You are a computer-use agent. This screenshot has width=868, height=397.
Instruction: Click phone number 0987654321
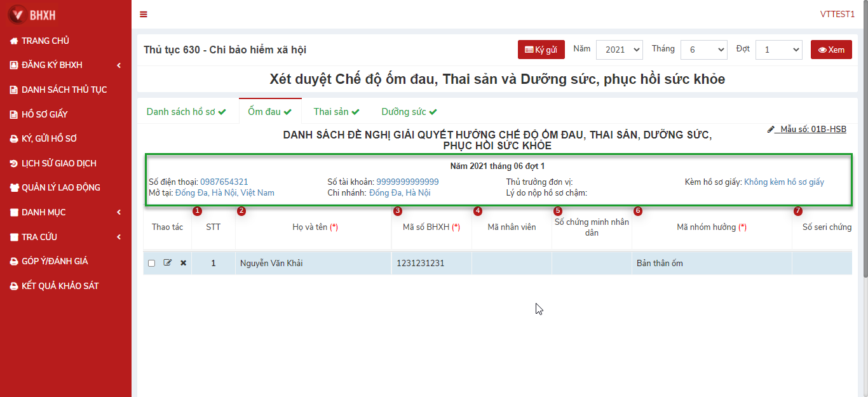point(224,182)
